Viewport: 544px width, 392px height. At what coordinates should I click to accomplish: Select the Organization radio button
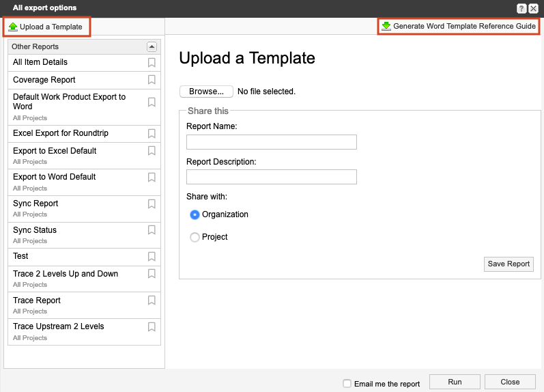click(195, 214)
